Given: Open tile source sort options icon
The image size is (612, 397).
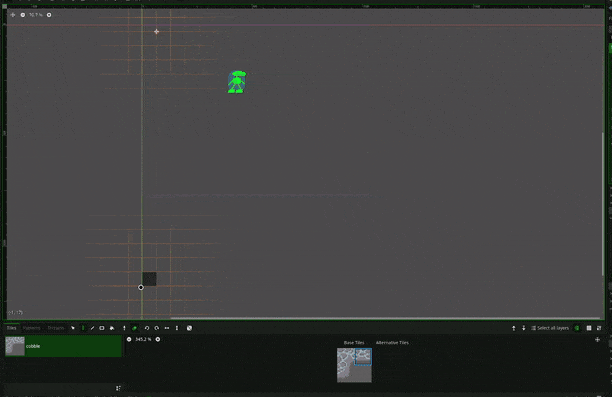Looking at the screenshot, I should 118,388.
